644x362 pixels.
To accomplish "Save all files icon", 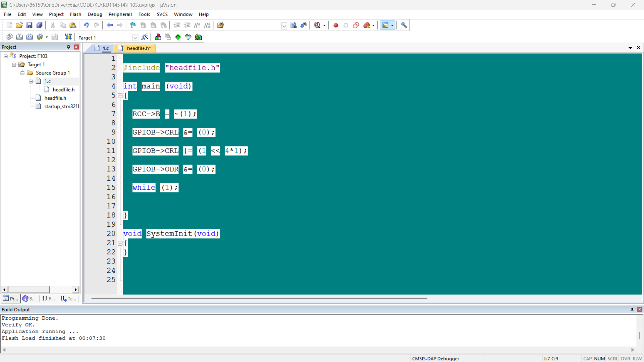I will click(x=39, y=25).
